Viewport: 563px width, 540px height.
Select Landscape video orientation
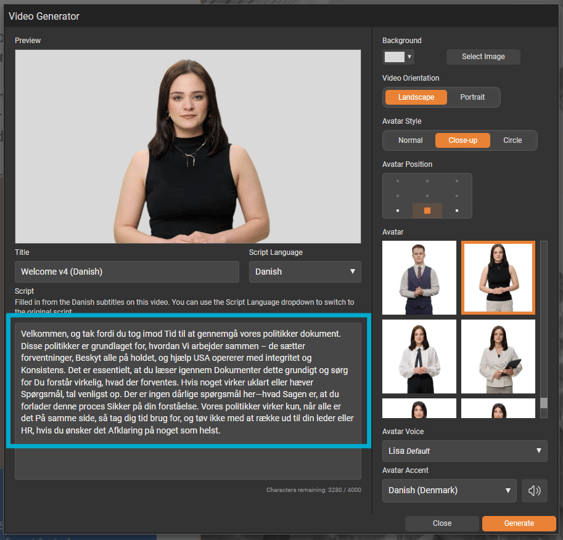pyautogui.click(x=416, y=97)
